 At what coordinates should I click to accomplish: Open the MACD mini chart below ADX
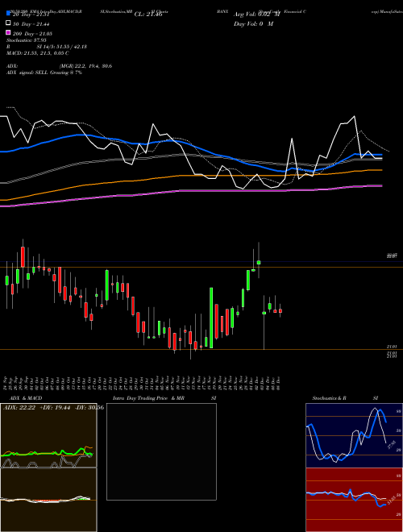[x=48, y=500]
